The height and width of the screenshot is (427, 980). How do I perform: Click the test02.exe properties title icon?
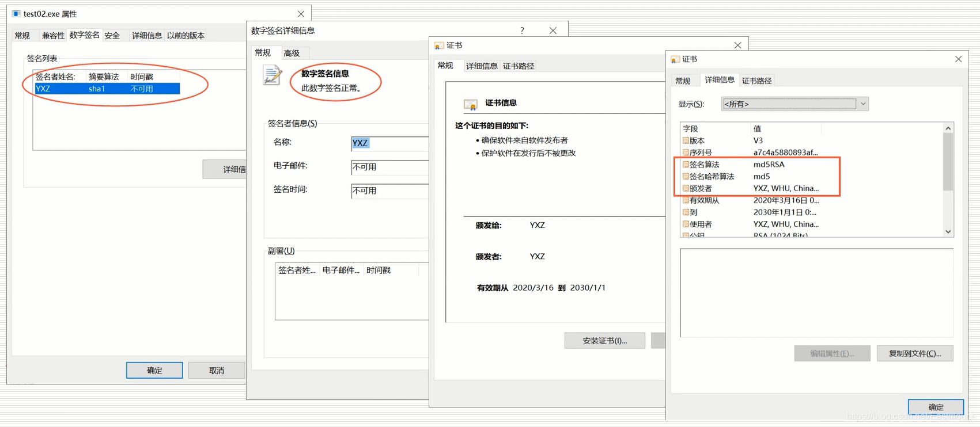(x=16, y=13)
